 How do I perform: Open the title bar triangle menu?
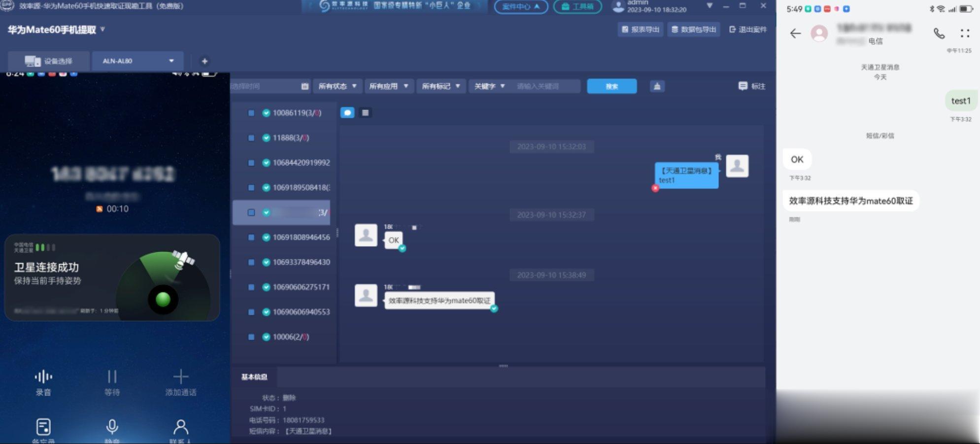710,5
